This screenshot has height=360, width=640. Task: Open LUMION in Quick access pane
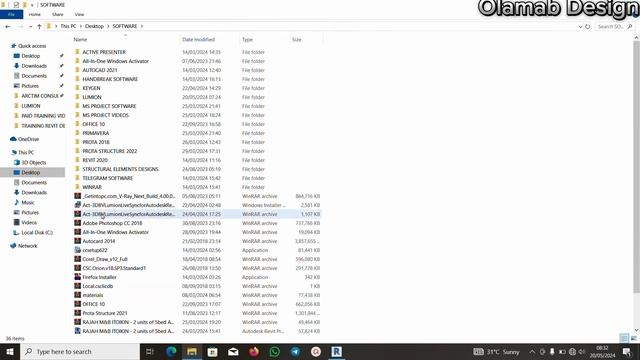31,106
